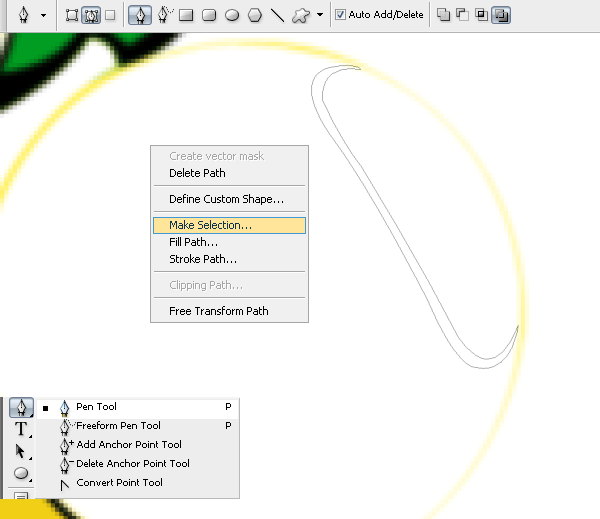Select Fill pixels mode icon
The height and width of the screenshot is (519, 600).
(110, 15)
